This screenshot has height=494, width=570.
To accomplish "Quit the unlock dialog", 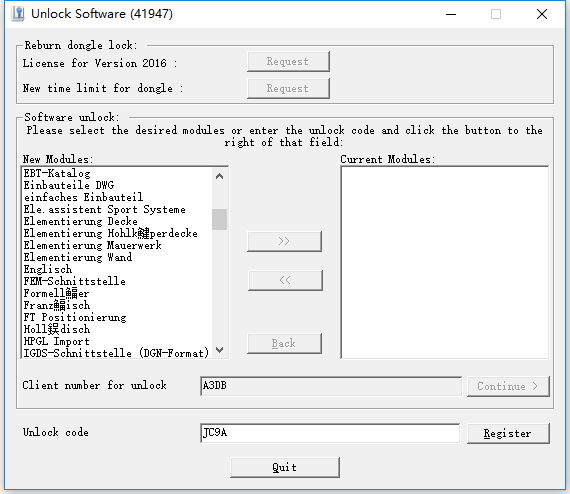I will (x=285, y=467).
